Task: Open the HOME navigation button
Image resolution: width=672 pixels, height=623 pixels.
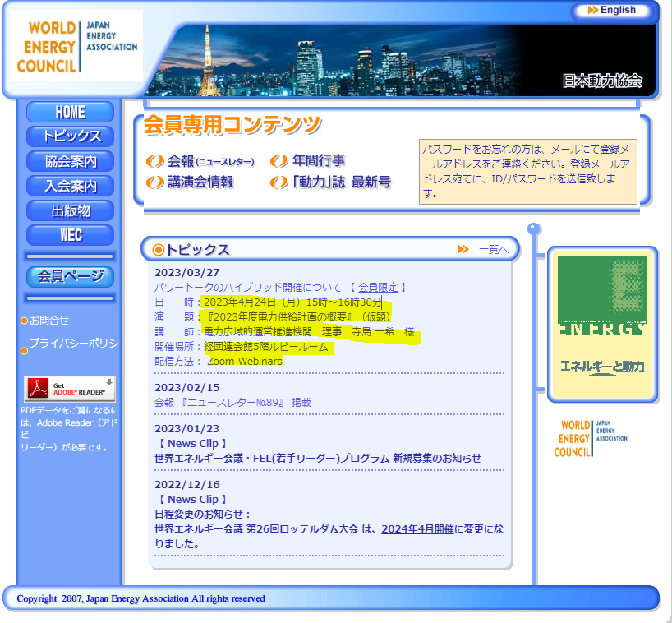Action: 71,112
